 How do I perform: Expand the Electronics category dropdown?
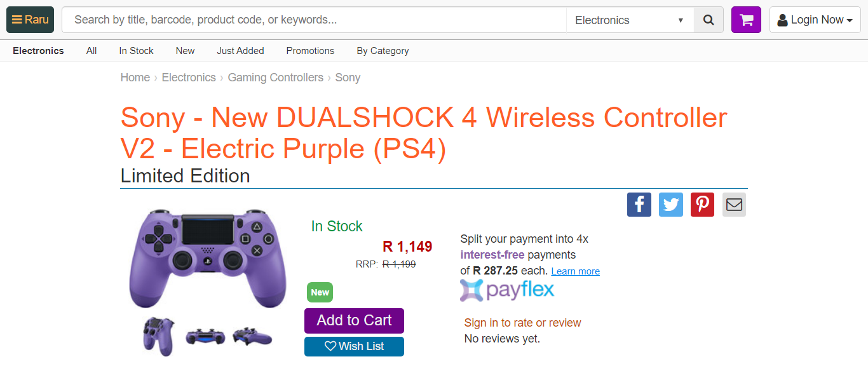(629, 20)
